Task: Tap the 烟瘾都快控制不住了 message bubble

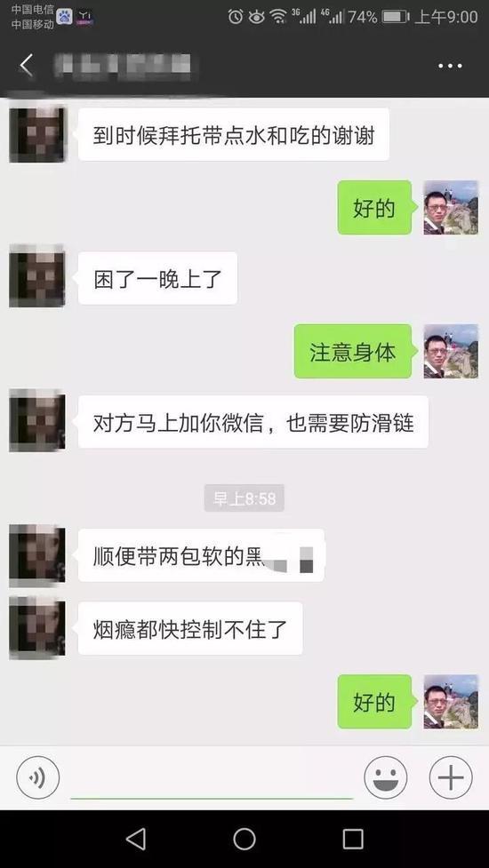Action: point(190,628)
